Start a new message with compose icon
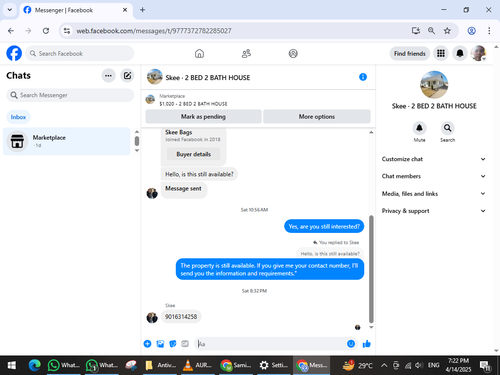This screenshot has width=500, height=375. [127, 76]
